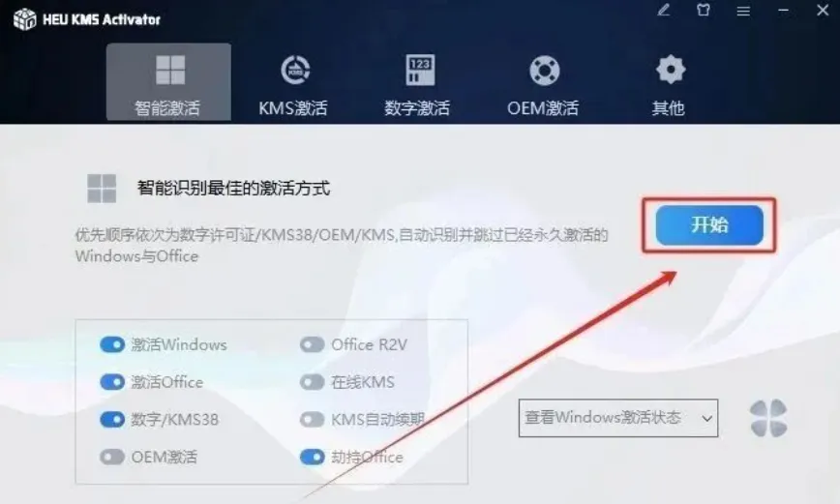Click the HEU KMS Activator cube logo
Image resolution: width=840 pixels, height=504 pixels.
pyautogui.click(x=24, y=19)
